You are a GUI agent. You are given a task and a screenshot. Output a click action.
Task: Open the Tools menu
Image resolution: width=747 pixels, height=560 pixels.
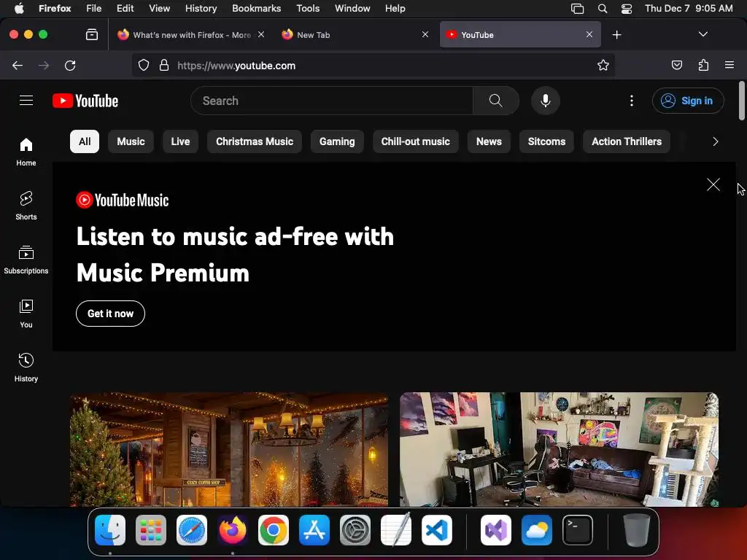point(308,8)
